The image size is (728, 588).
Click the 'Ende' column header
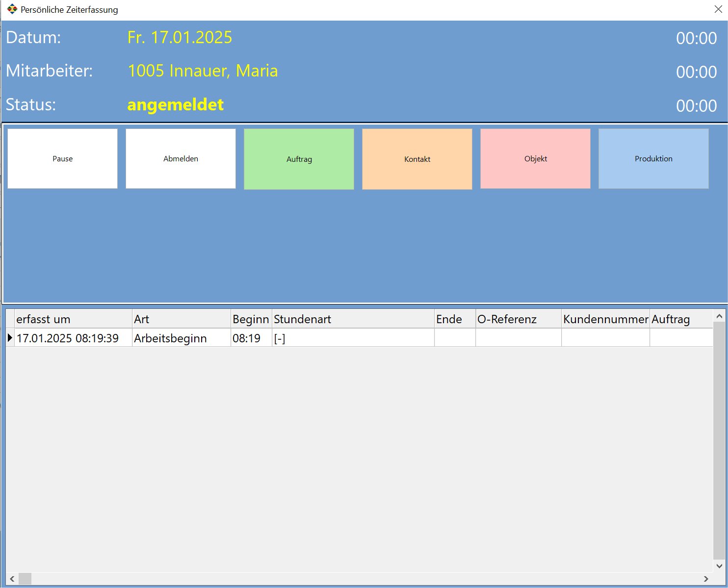454,319
